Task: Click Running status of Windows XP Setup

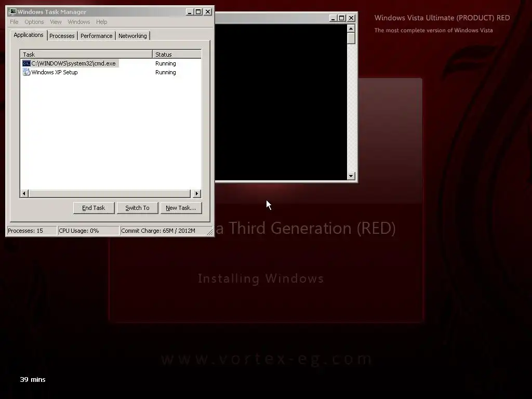Action: tap(166, 72)
